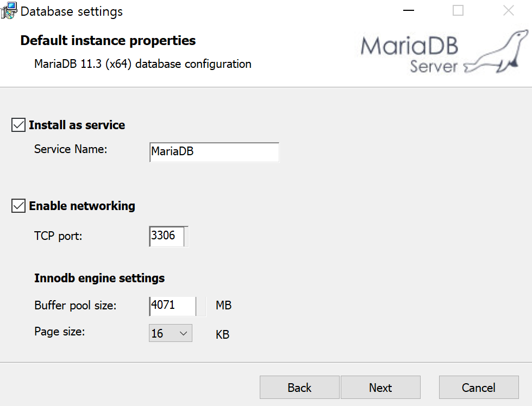Screen dimensions: 532x406
Task: Proceed with the Next button
Action: point(381,387)
